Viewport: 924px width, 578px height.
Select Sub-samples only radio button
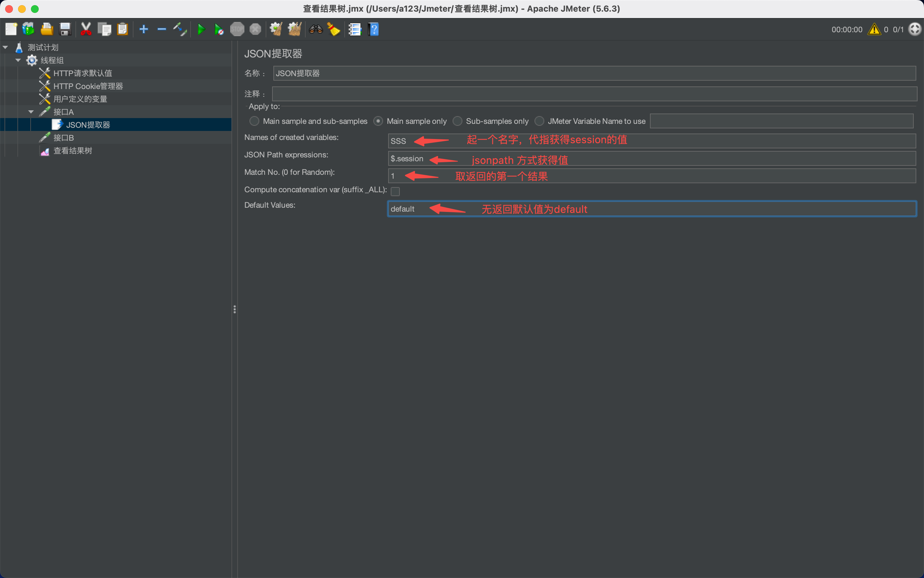(x=457, y=121)
